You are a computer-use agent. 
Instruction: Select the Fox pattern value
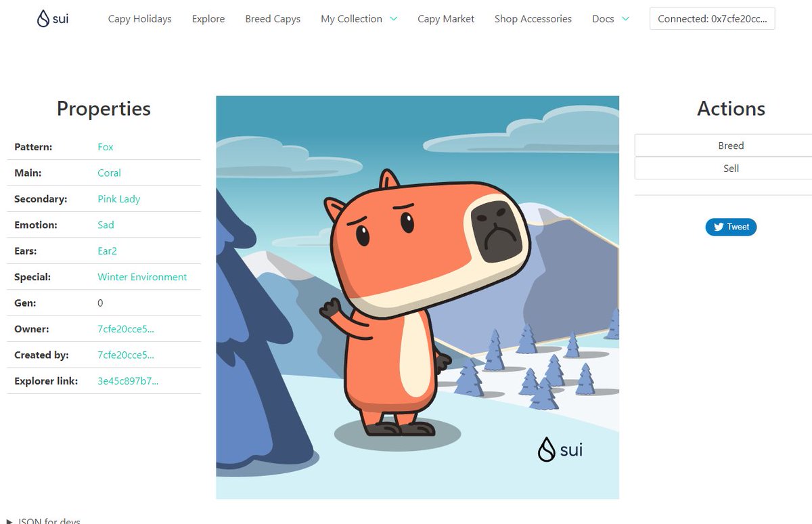[x=106, y=147]
